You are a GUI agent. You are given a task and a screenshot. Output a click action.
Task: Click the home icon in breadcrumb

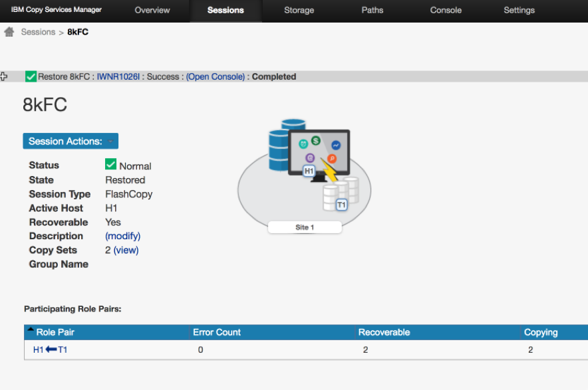(9, 32)
